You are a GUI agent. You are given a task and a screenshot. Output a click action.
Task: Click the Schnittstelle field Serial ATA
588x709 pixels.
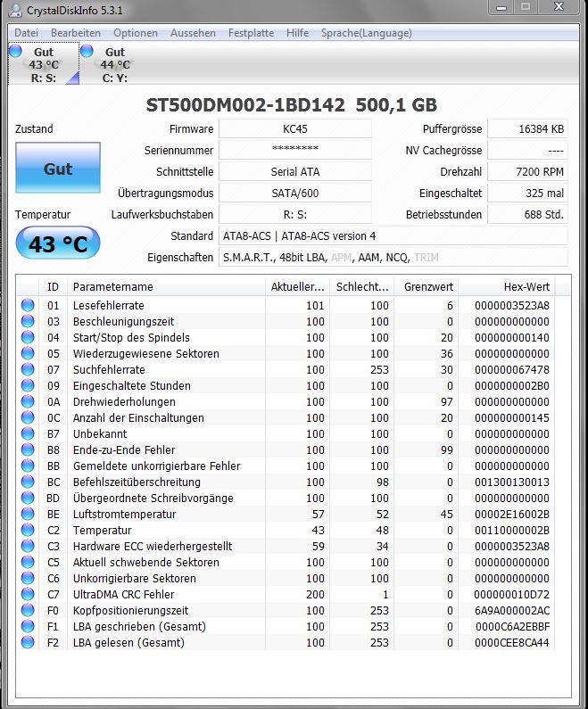(x=295, y=172)
